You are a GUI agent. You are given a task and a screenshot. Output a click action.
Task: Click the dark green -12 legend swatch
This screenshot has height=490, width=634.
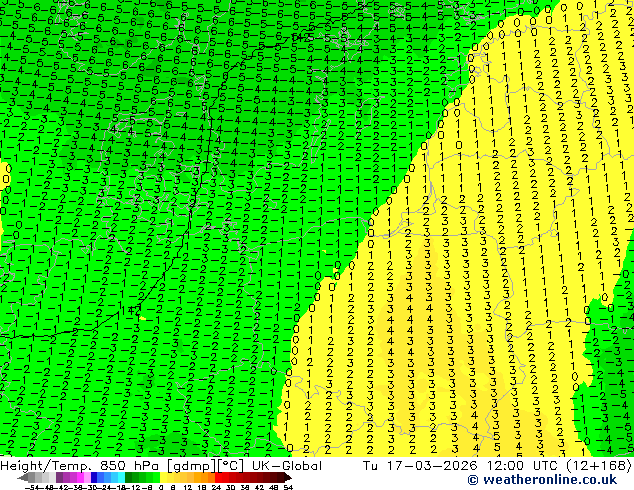[129, 477]
